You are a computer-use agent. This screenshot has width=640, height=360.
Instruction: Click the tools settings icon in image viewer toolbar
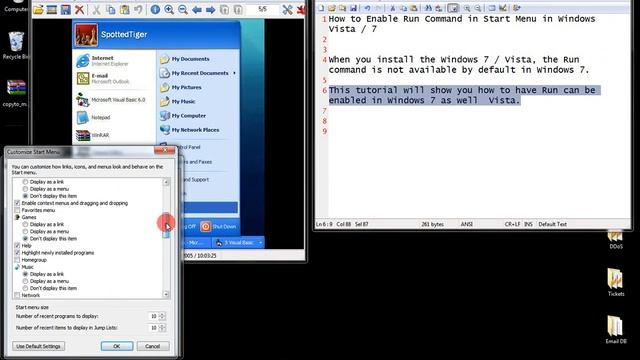287,9
